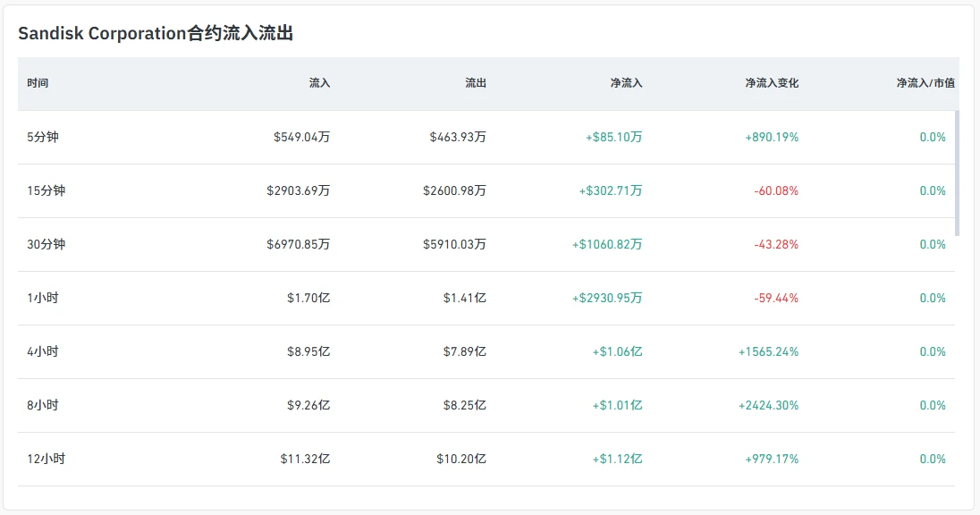Screen dimensions: 980x515
Task: Click the 0.0% value in 1小时 row
Action: pyautogui.click(x=933, y=298)
